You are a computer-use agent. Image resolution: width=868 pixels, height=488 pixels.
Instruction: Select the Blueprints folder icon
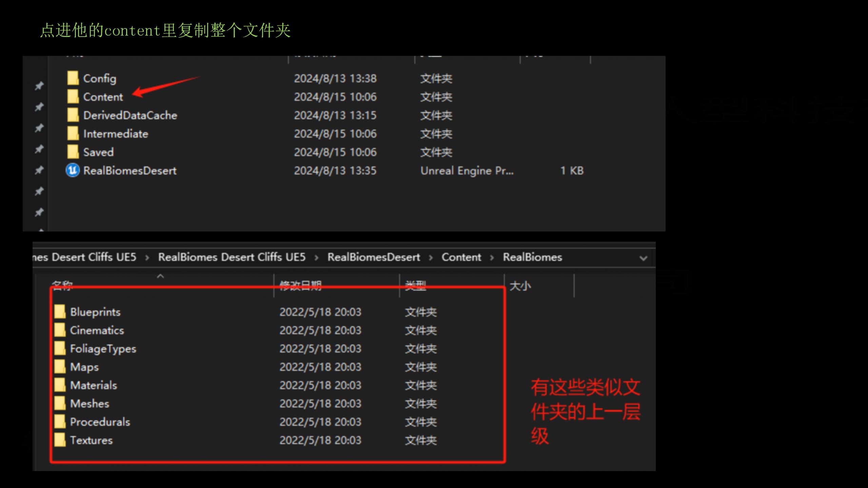60,312
